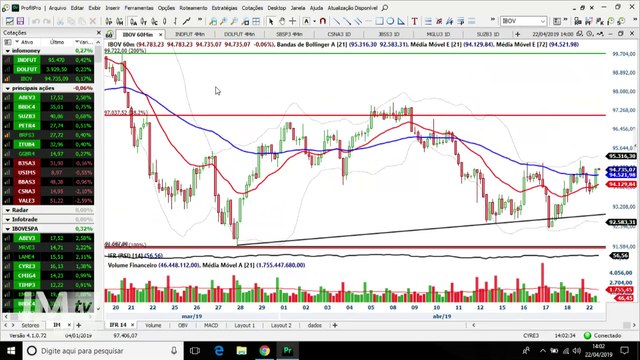
Task: Open File Explorer from taskbar
Action: tap(242, 351)
